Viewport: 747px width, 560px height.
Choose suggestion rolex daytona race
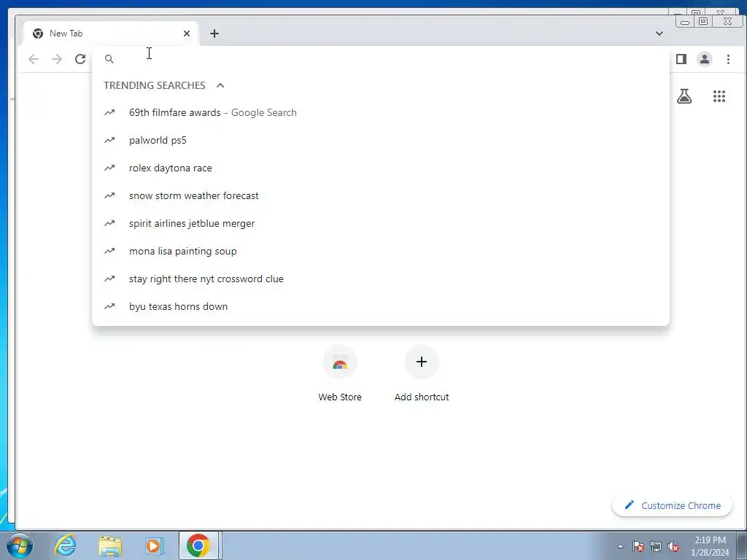click(381, 168)
